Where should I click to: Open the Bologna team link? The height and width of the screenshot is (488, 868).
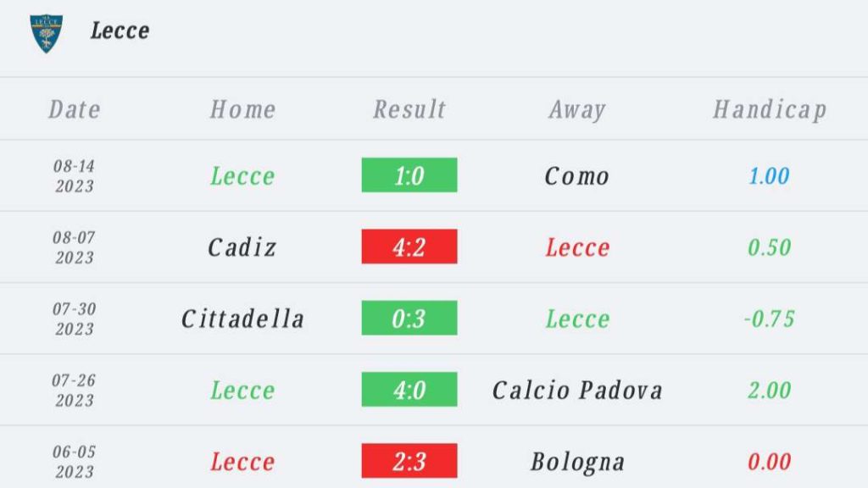click(577, 462)
